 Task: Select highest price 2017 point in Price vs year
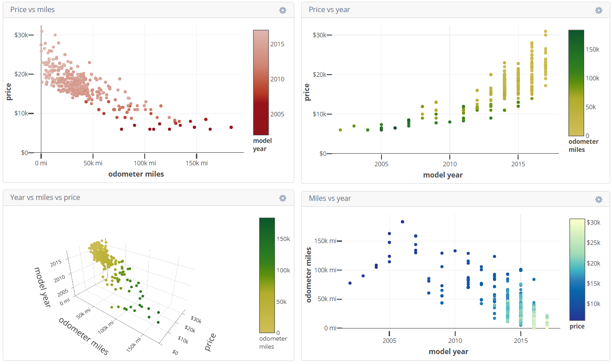(545, 31)
